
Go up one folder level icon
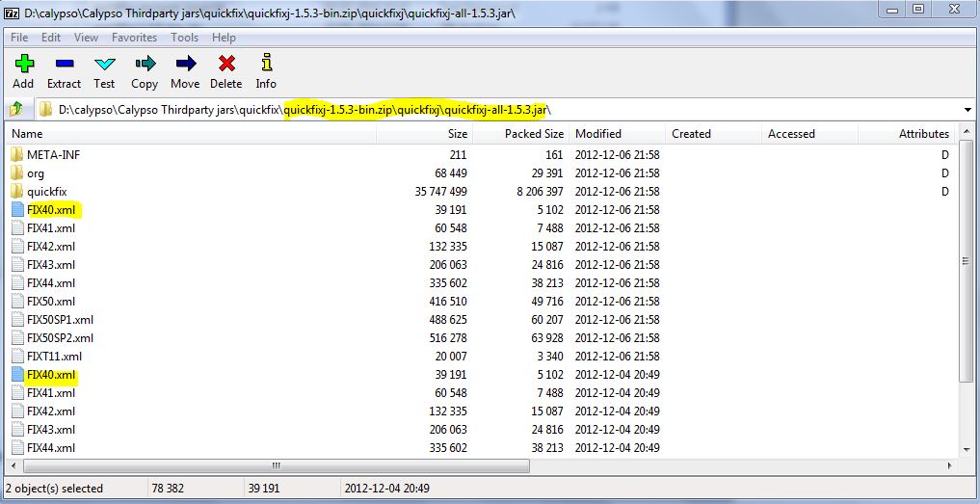click(x=16, y=110)
